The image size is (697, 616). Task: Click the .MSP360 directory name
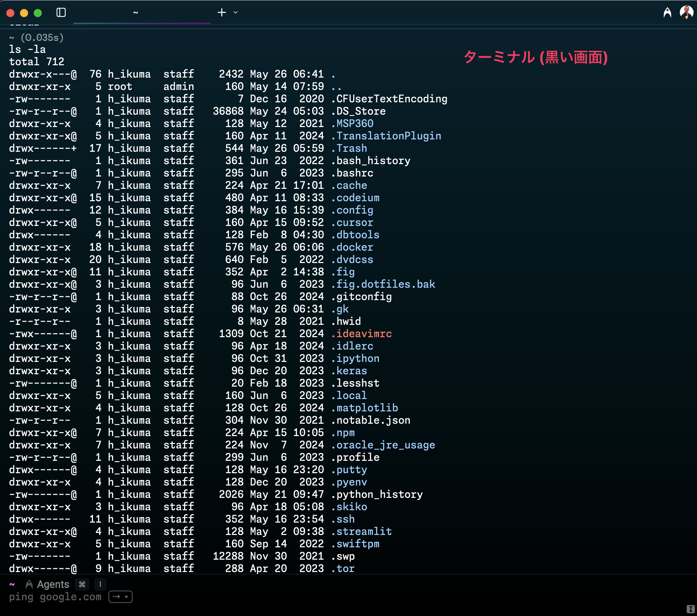point(352,124)
